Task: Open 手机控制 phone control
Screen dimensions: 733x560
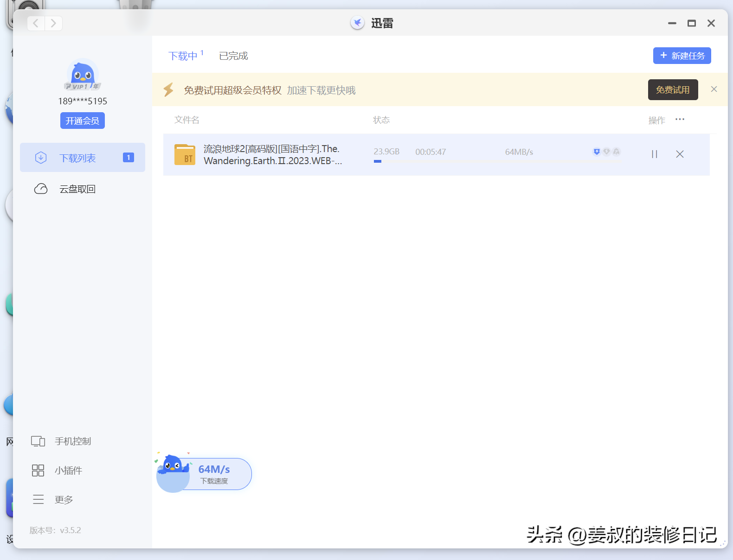Action: (x=72, y=441)
